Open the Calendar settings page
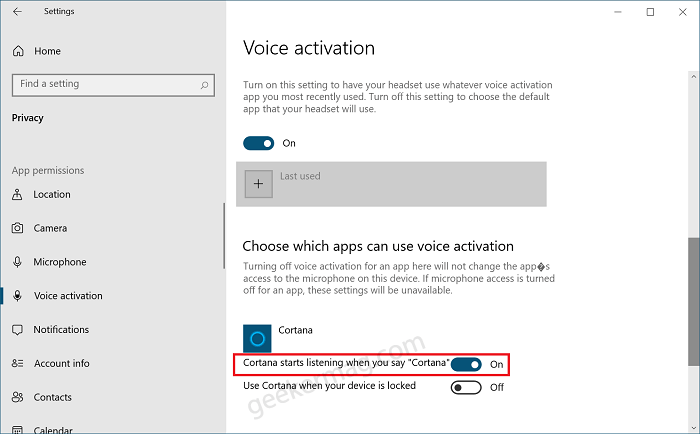 pos(53,430)
